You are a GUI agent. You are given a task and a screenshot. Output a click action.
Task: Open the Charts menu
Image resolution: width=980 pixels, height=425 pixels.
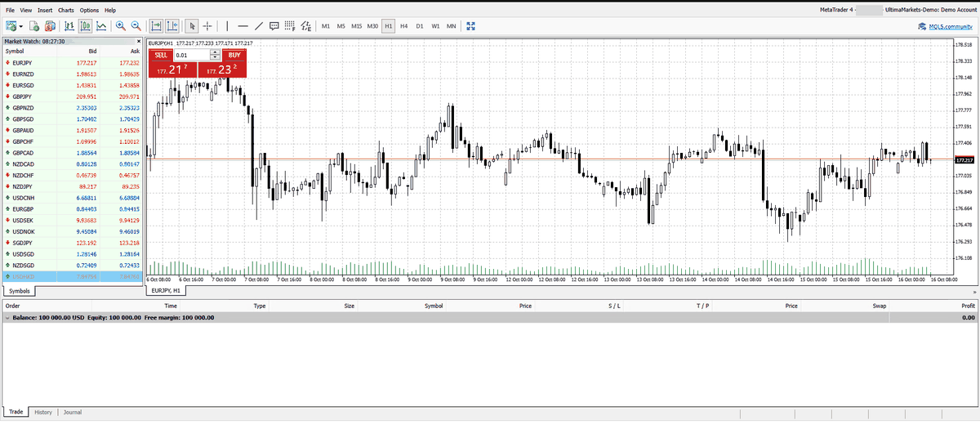(x=66, y=10)
